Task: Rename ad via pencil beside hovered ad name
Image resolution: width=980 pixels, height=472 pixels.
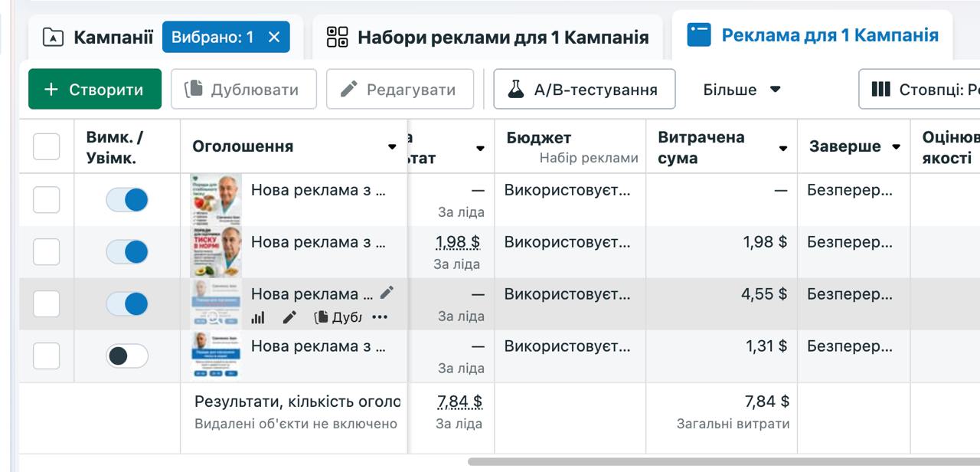Action: (387, 293)
